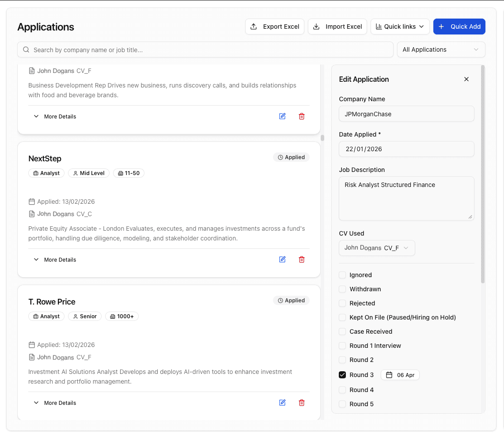Uncheck the Round 3 checkbox

pyautogui.click(x=342, y=374)
